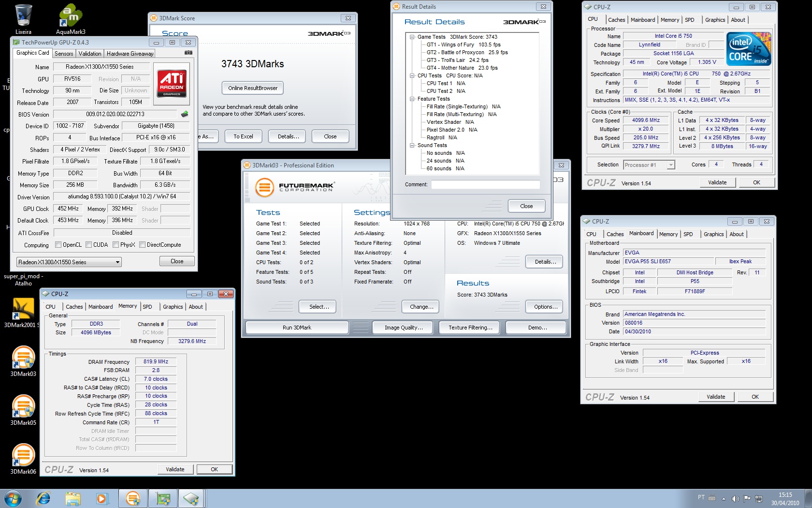Collapse the Game Tests tree node

coord(412,37)
